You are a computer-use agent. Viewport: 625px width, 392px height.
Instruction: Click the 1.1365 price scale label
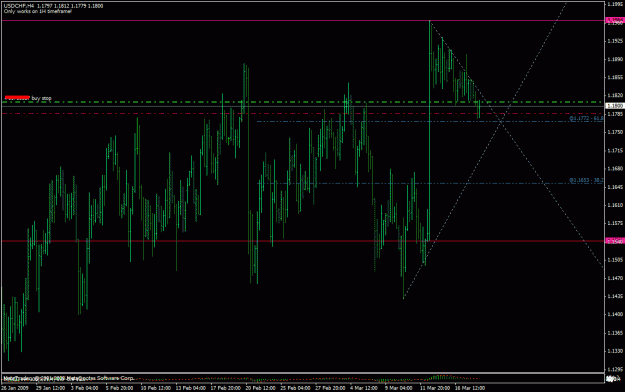click(x=615, y=333)
